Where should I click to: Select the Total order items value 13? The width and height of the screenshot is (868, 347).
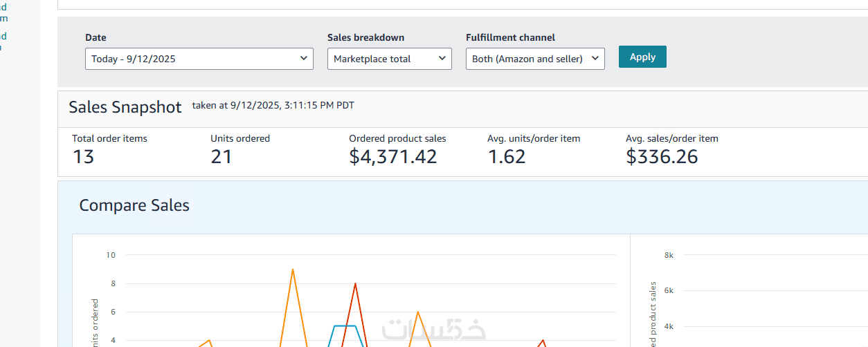[83, 157]
